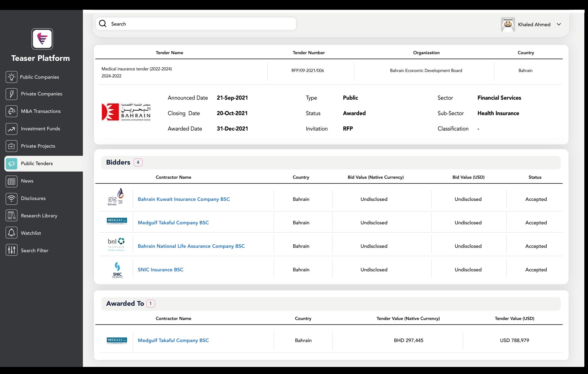Viewport: 588px width, 374px height.
Task: Open the Research Library books icon
Action: coord(12,216)
